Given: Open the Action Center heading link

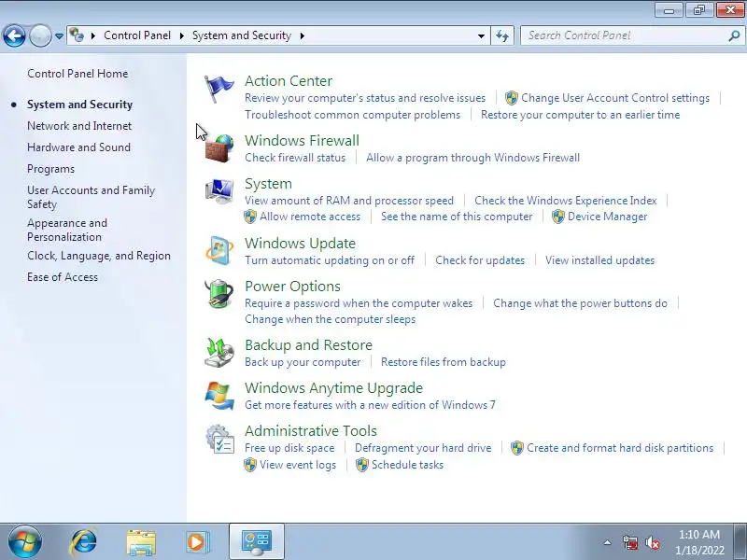Looking at the screenshot, I should tap(289, 81).
